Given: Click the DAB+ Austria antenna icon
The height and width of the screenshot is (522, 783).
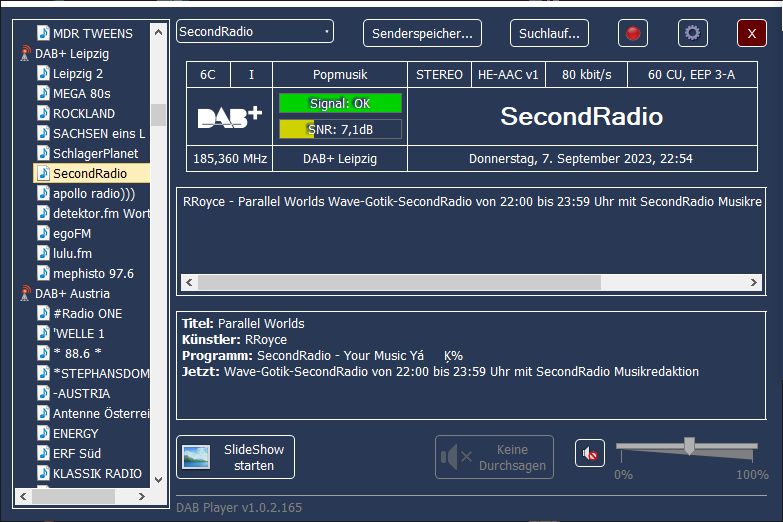Looking at the screenshot, I should (x=25, y=294).
